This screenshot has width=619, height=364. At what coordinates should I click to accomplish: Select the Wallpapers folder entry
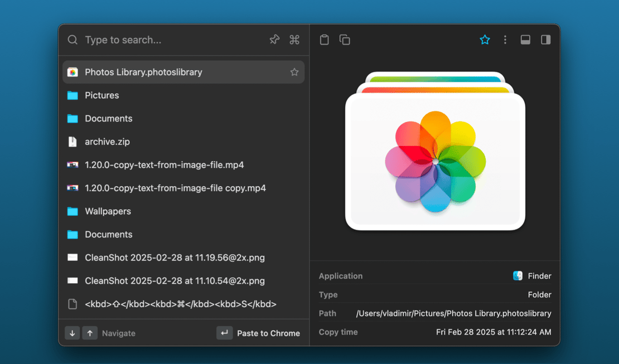[183, 211]
